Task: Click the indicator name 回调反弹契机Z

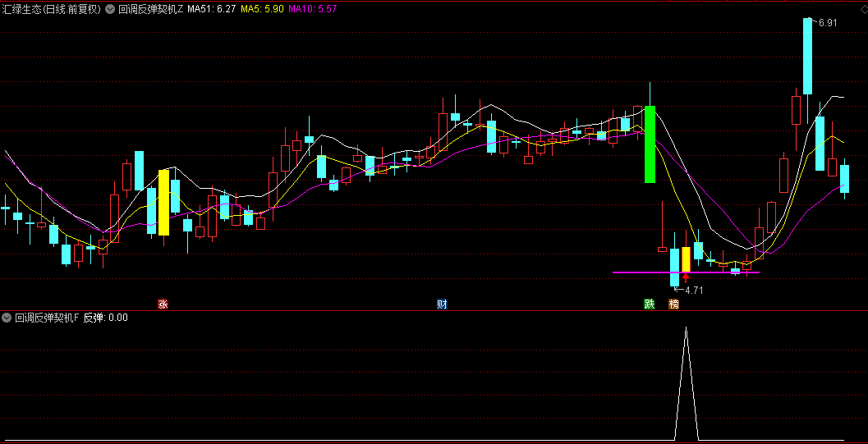Action: coord(150,9)
